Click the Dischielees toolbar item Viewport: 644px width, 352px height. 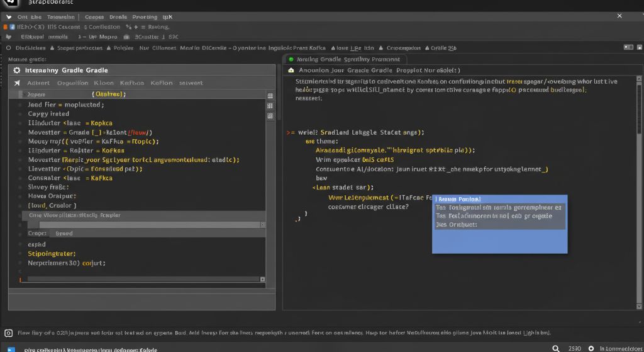coord(30,48)
